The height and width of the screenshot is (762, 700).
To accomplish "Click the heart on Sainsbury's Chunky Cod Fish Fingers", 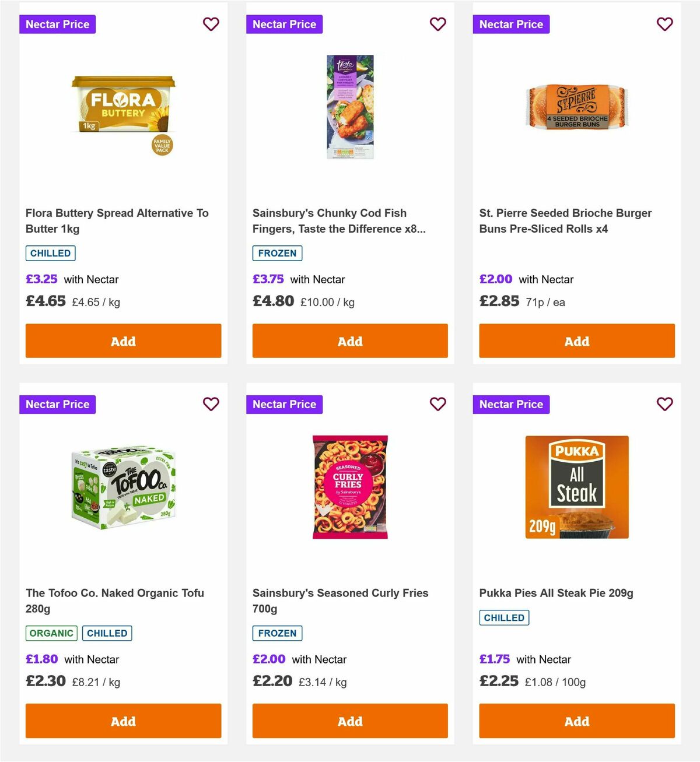I will 437,24.
